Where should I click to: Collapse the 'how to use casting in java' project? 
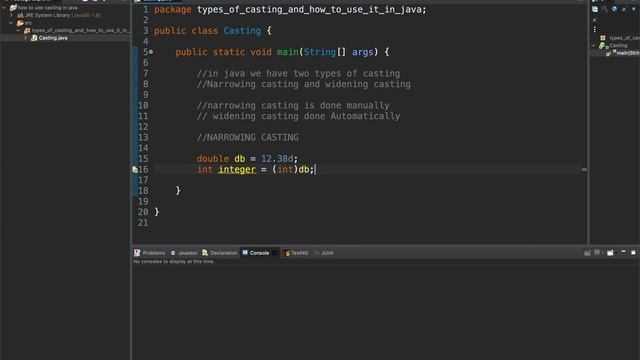pyautogui.click(x=4, y=7)
